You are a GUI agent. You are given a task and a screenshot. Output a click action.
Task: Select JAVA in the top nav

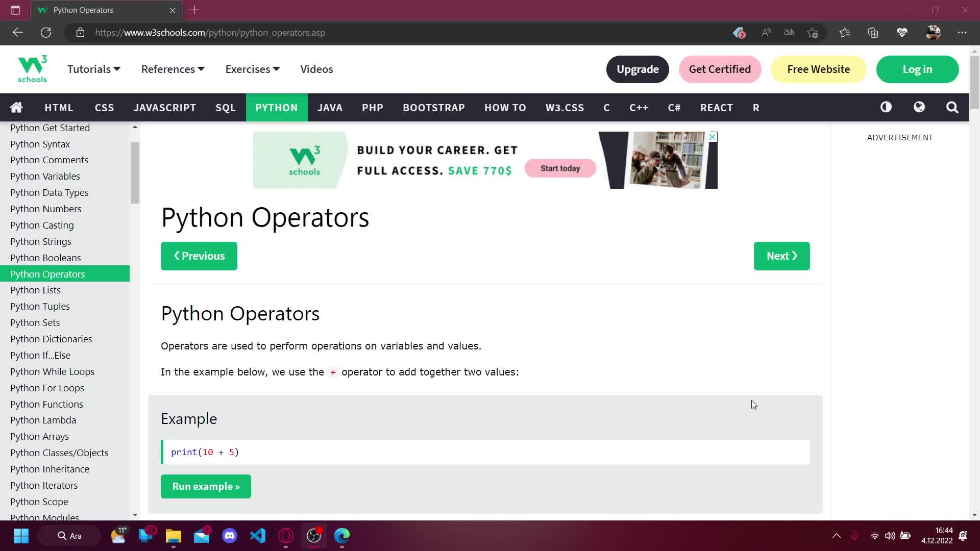[x=330, y=108]
